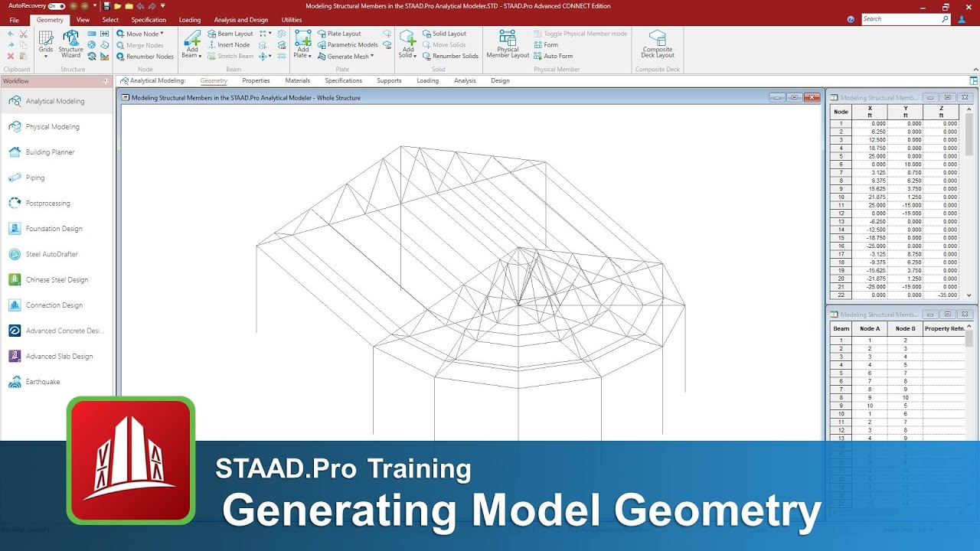Toggle the AutoRecovery switch

pos(57,5)
